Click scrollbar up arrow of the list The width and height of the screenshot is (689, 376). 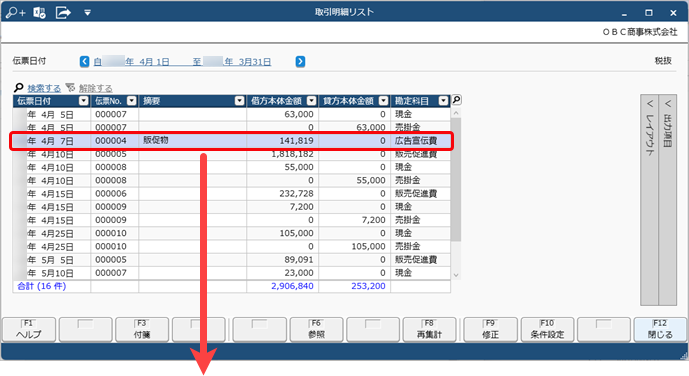[456, 113]
